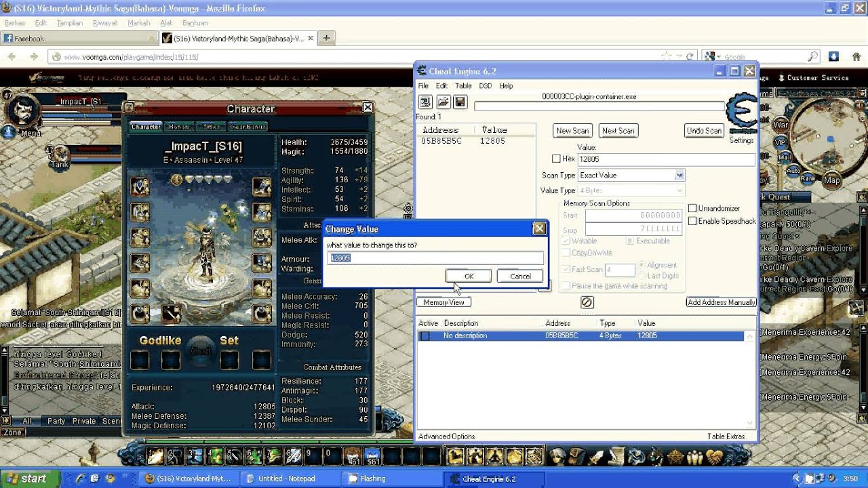Toggle Active checkbox for address 05B85B5C
The image size is (868, 488).
pos(425,335)
